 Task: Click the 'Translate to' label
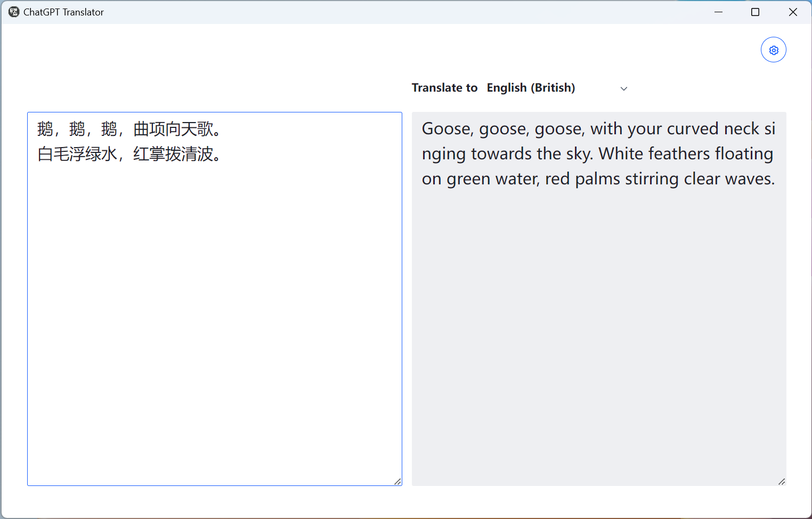[x=444, y=88]
